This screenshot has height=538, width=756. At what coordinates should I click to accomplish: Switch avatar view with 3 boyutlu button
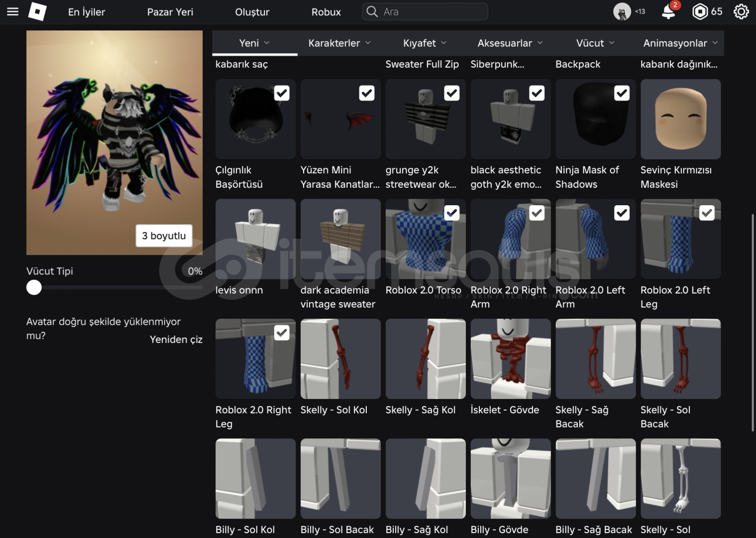click(164, 236)
